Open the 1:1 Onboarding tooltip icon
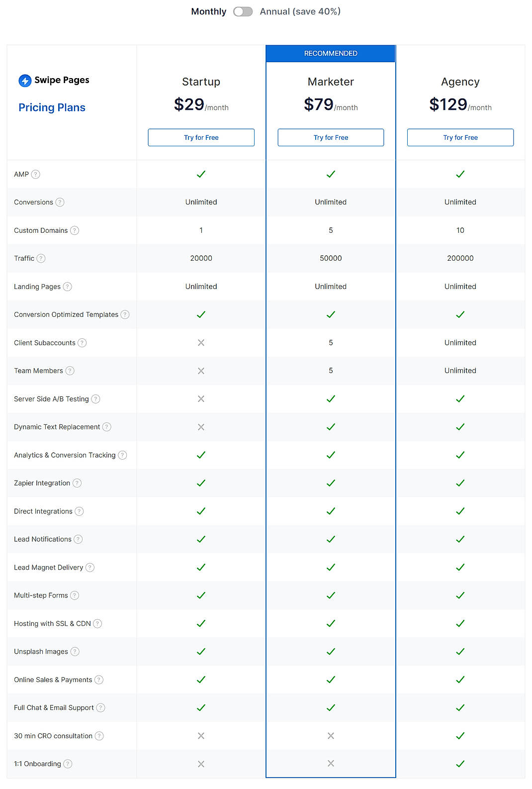Image resolution: width=532 pixels, height=789 pixels. (x=68, y=764)
